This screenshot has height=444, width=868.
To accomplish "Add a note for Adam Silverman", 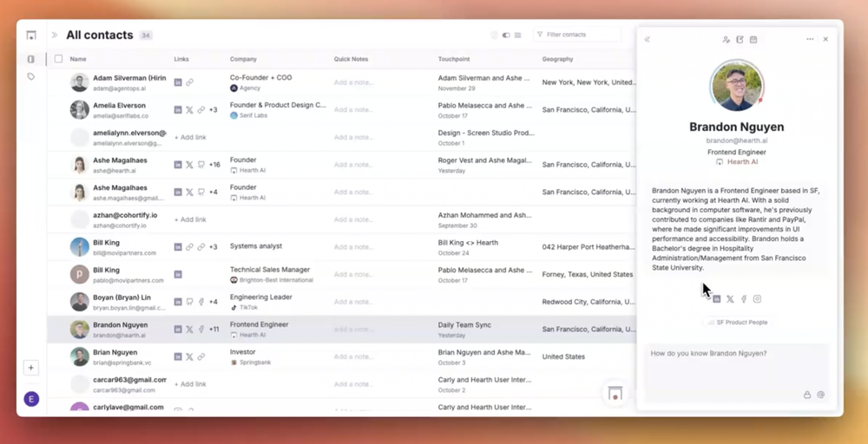I will [x=354, y=82].
